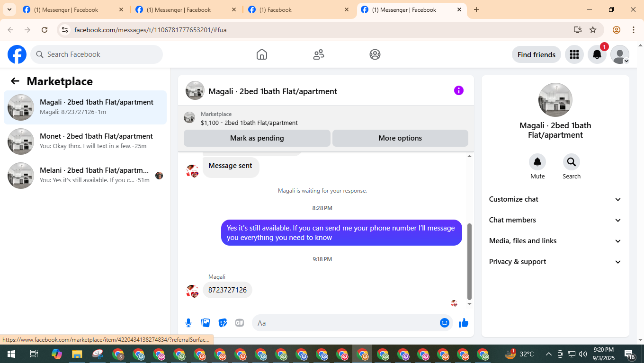Open Magali conversation in the list

tap(85, 107)
